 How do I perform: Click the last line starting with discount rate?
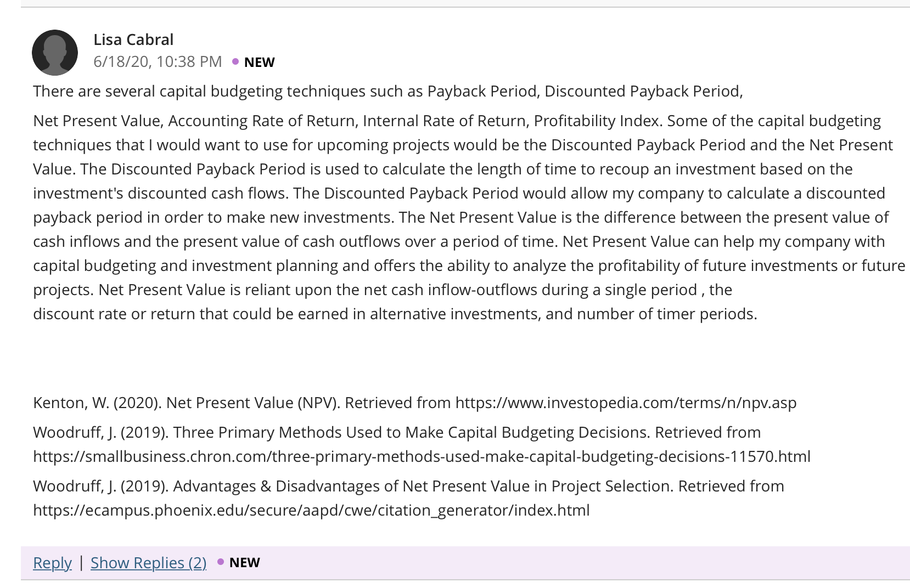395,314
